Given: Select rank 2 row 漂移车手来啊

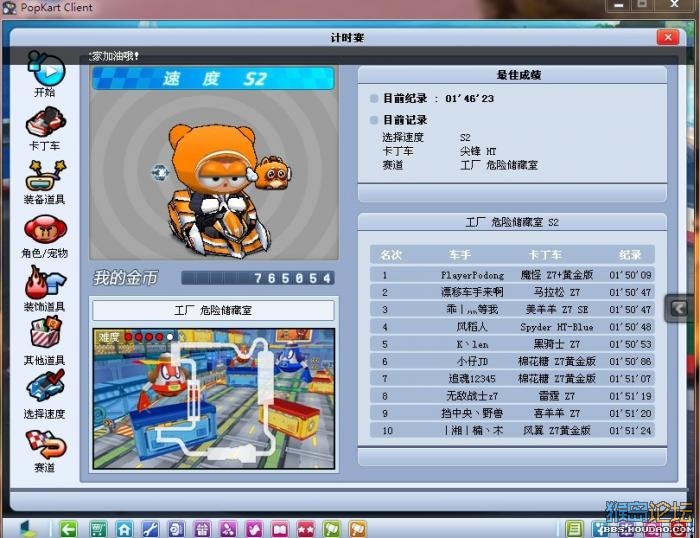Looking at the screenshot, I should (512, 292).
